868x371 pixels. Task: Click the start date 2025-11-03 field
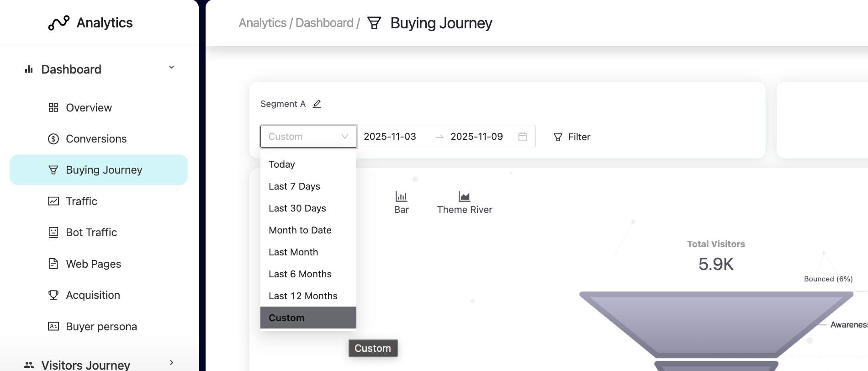point(390,137)
